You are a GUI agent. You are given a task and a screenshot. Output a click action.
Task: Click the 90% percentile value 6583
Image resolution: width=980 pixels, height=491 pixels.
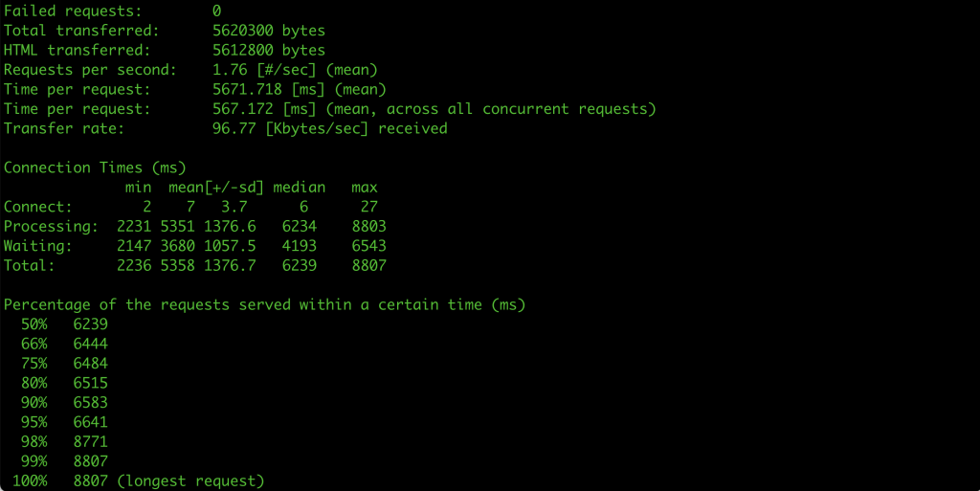click(x=91, y=402)
